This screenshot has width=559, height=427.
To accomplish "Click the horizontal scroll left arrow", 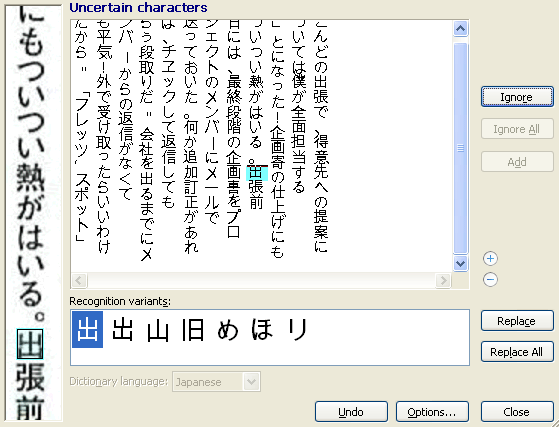I will coord(79,280).
